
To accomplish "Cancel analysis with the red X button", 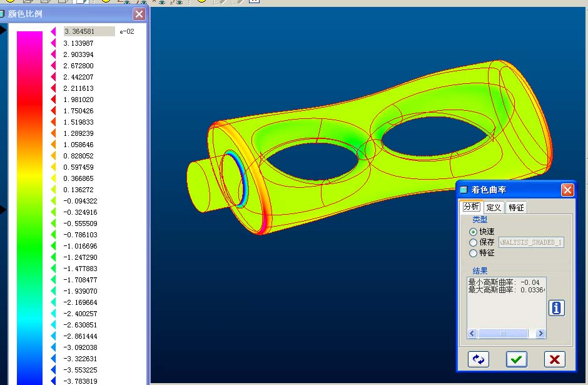I will coord(555,359).
